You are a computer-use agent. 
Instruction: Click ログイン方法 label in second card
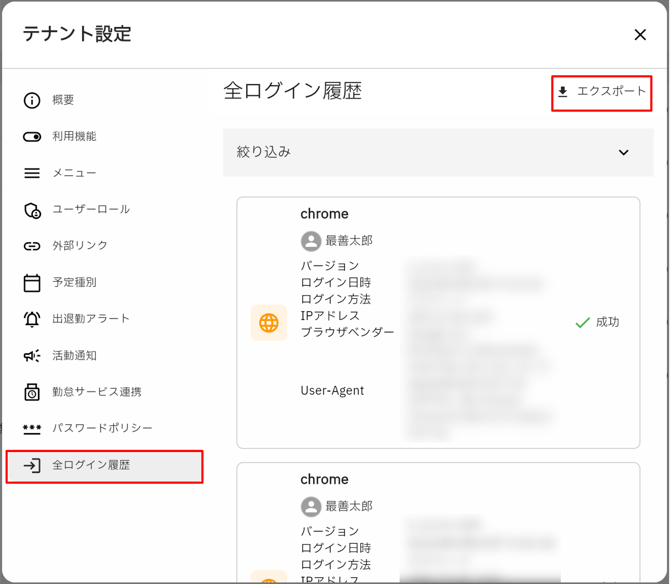335,565
